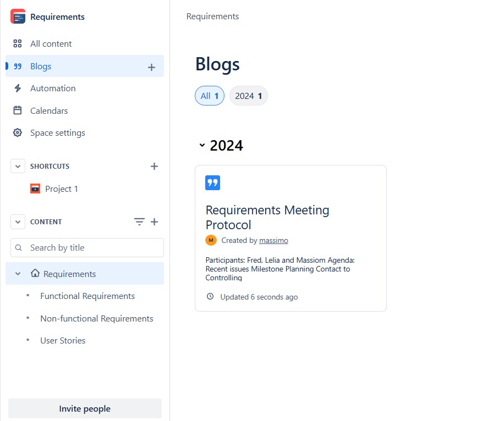This screenshot has height=421, width=504.
Task: Open the Project 1 shortcut
Action: point(61,189)
